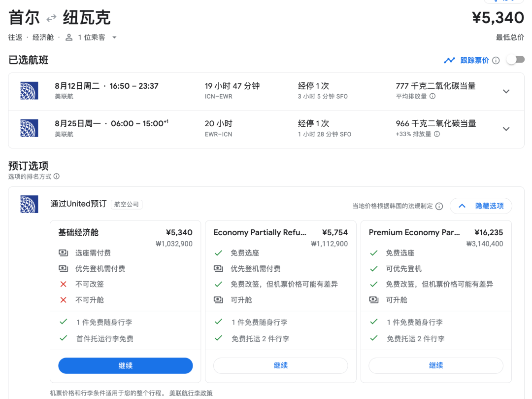The width and height of the screenshot is (532, 399).
Task: Click the price tracking trend line icon
Action: click(x=449, y=61)
